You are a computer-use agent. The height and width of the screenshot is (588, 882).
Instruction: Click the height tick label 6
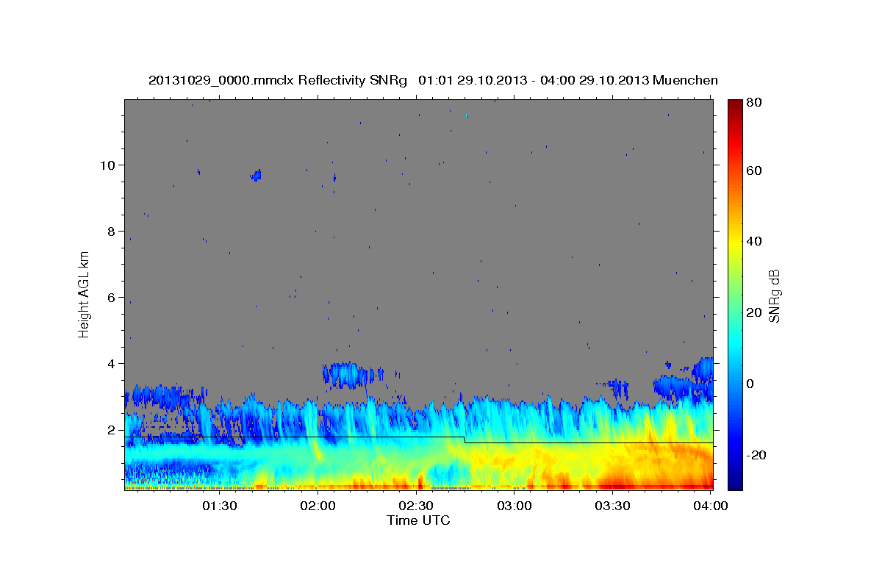click(x=111, y=297)
